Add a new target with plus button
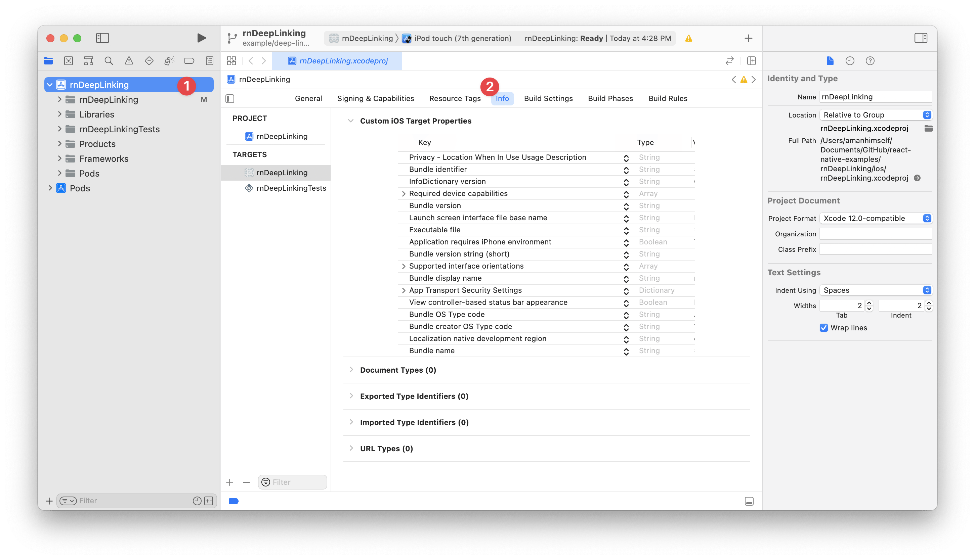975x560 pixels. click(230, 482)
